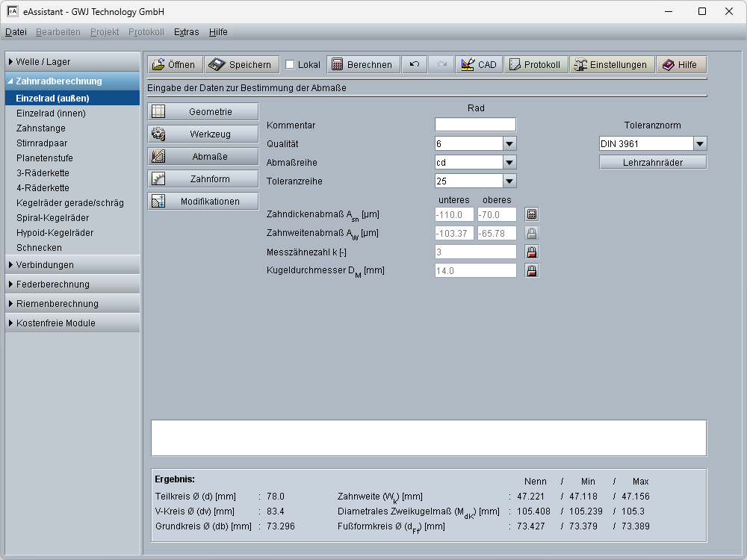Click the Öffnen folder icon button
This screenshot has height=560, width=747.
point(174,65)
